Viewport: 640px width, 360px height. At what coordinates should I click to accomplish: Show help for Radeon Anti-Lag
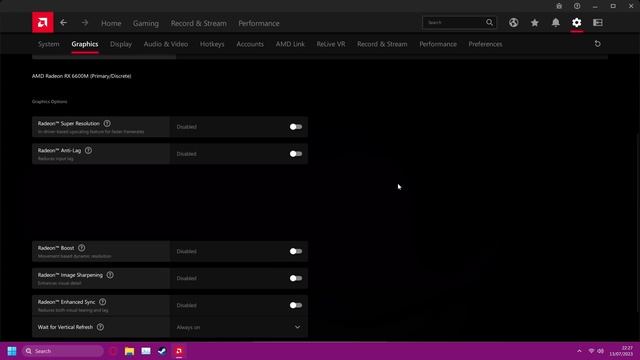point(88,150)
